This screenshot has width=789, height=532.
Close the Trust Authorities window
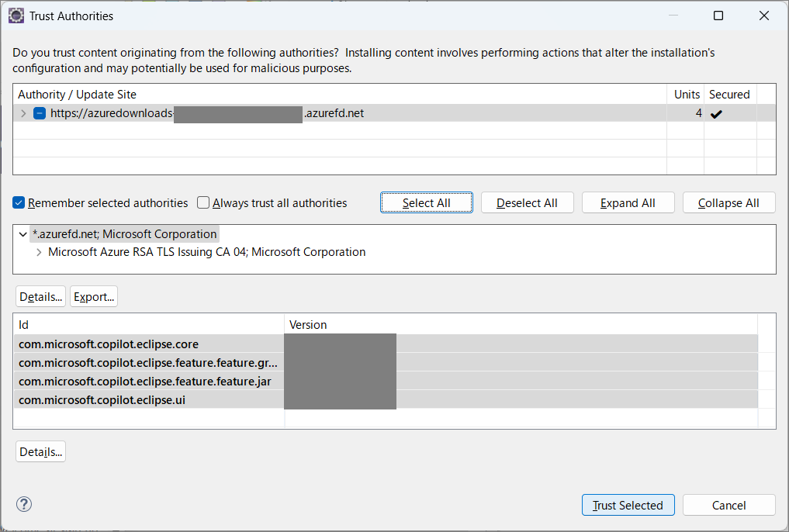[764, 16]
